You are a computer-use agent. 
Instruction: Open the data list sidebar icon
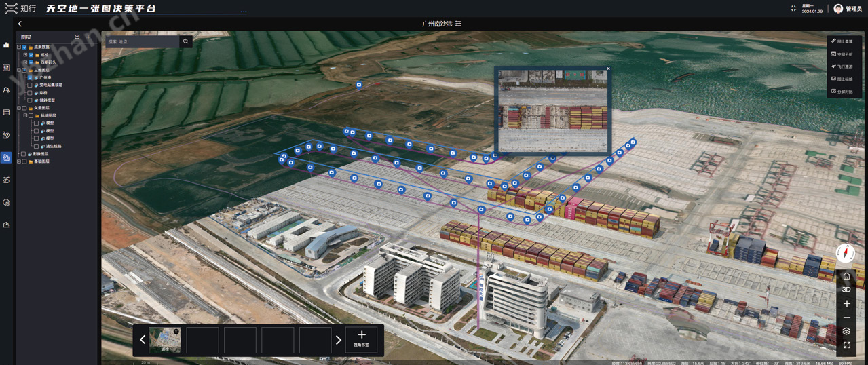pyautogui.click(x=6, y=112)
